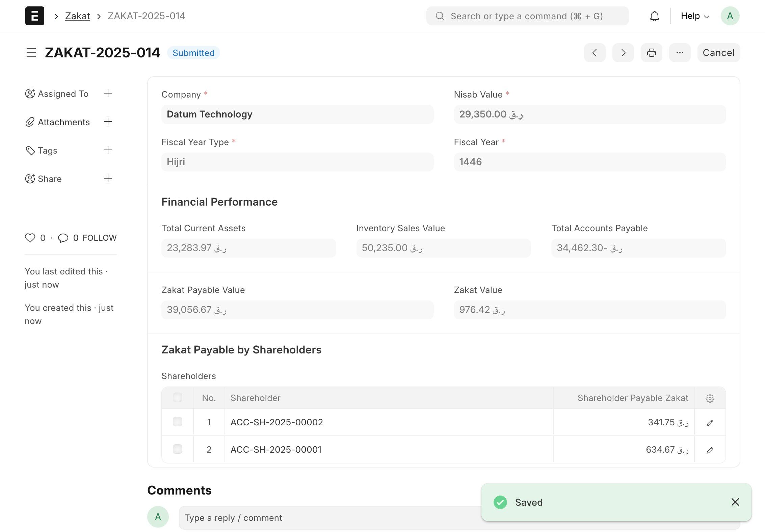Click the print icon button

coord(651,53)
